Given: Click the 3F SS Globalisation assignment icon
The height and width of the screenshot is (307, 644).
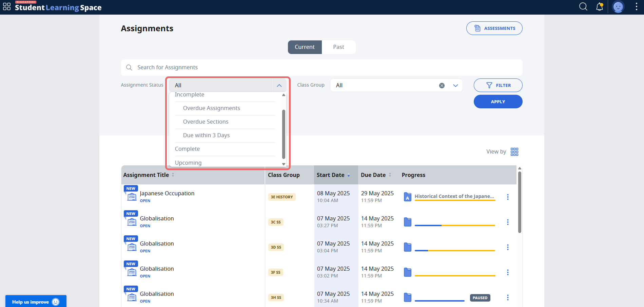Looking at the screenshot, I should point(132,272).
